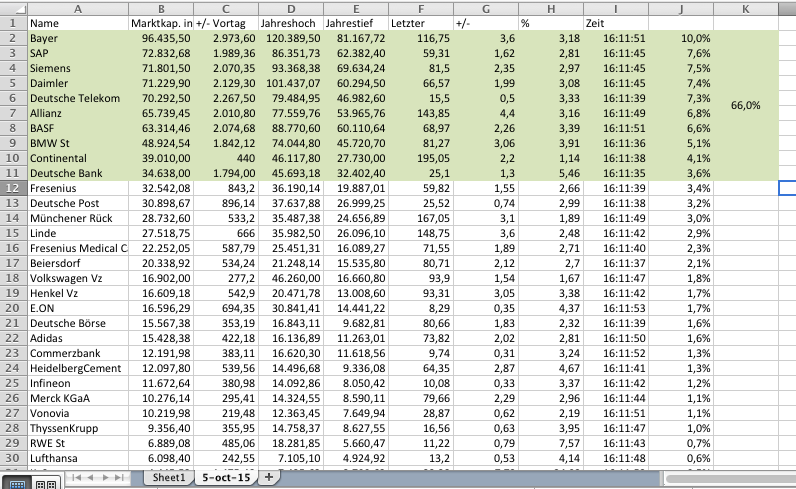Select the 'BASF' cell
This screenshot has height=489, width=796.
[x=78, y=128]
